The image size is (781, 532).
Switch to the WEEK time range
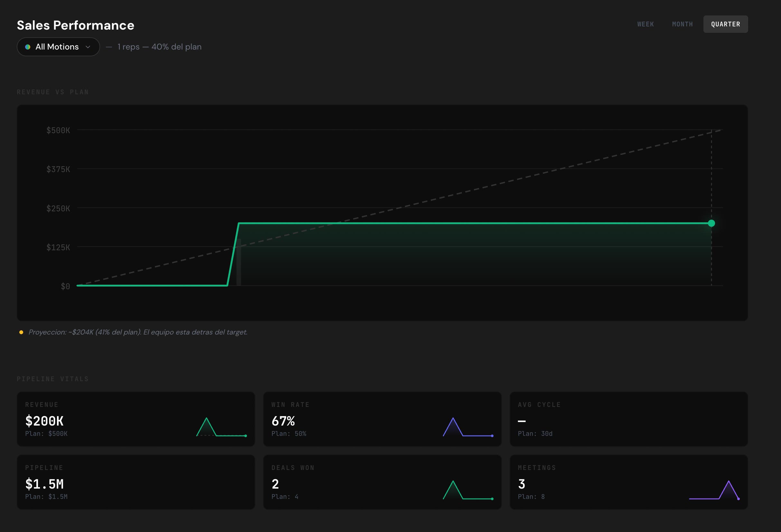pos(645,24)
